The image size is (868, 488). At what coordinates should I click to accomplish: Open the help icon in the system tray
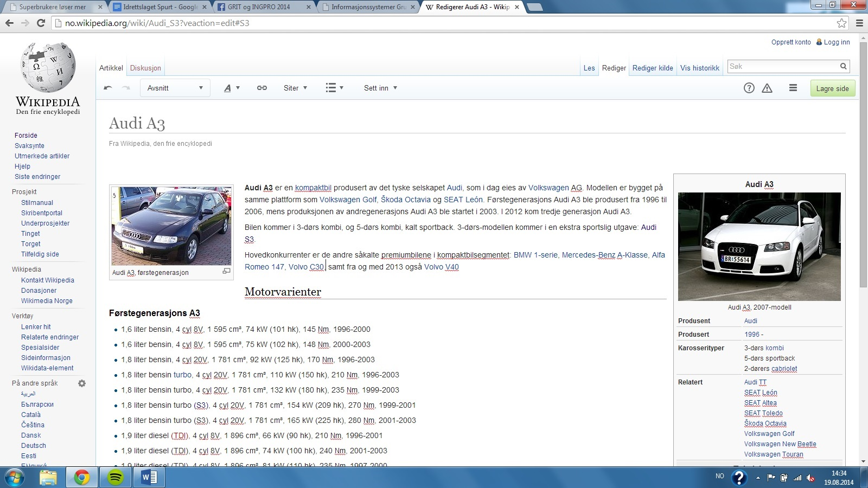click(739, 477)
